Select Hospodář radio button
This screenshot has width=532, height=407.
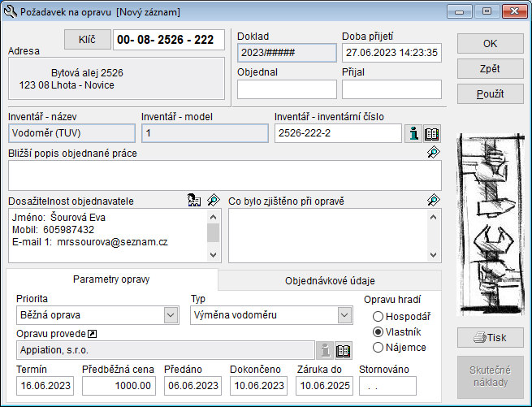point(378,317)
